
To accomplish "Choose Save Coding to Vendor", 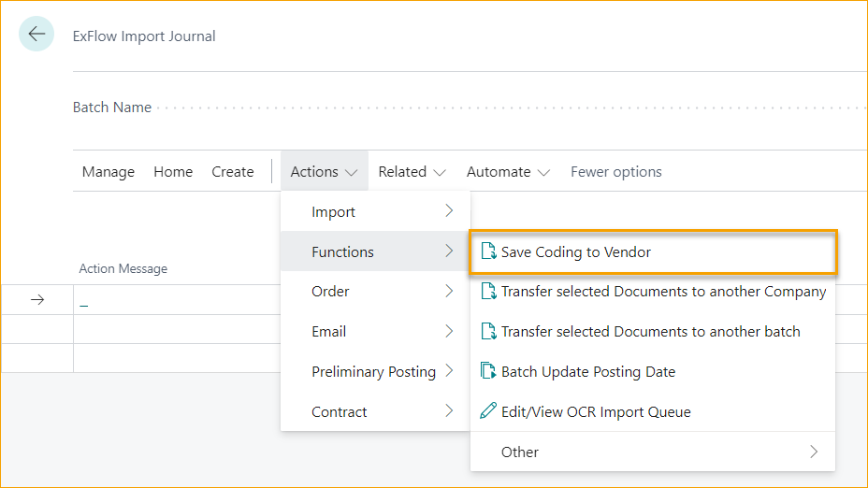I will pos(653,251).
